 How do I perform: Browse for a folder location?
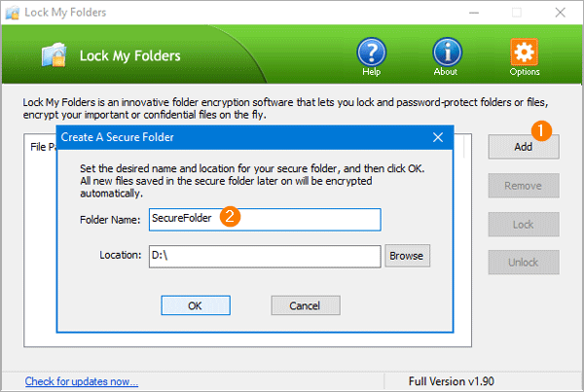(x=408, y=256)
